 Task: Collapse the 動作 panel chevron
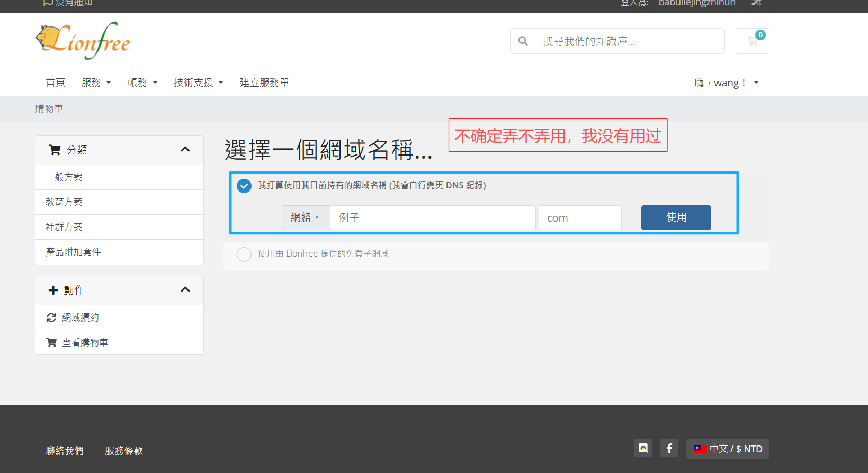pyautogui.click(x=185, y=289)
